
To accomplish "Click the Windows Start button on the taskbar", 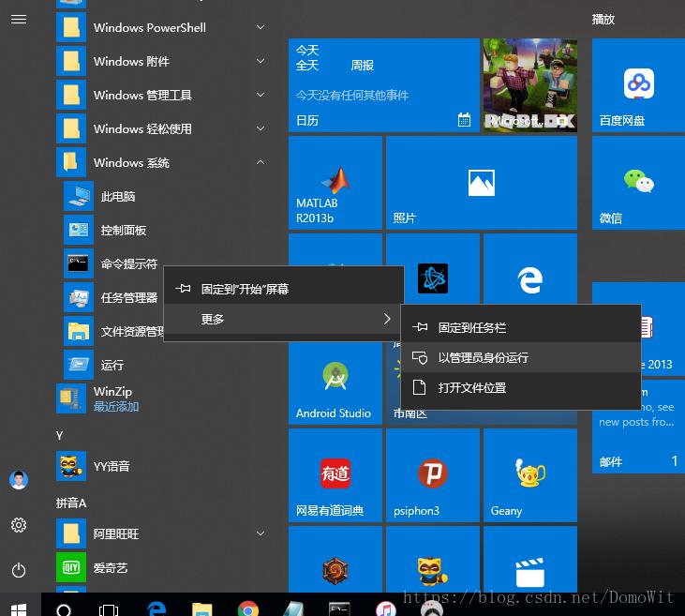I will coord(19,608).
